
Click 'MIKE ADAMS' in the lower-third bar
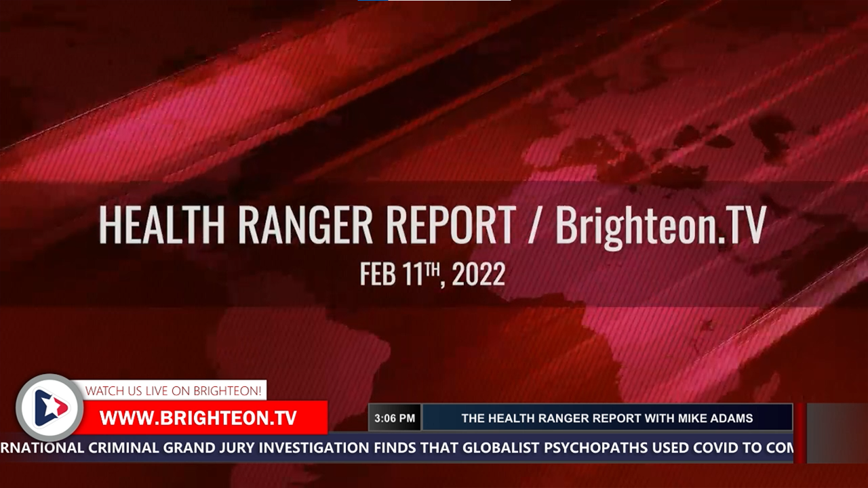[x=713, y=418]
